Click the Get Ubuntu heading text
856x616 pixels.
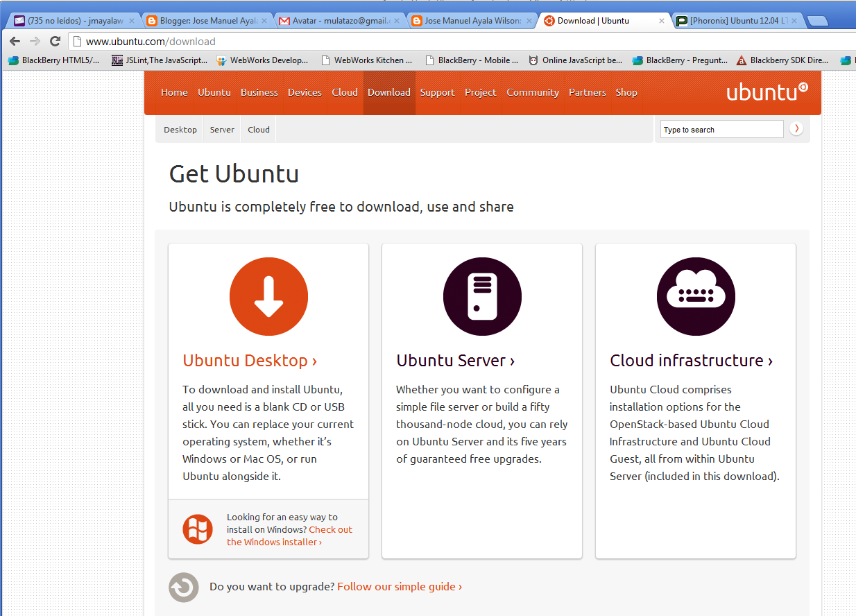point(234,173)
